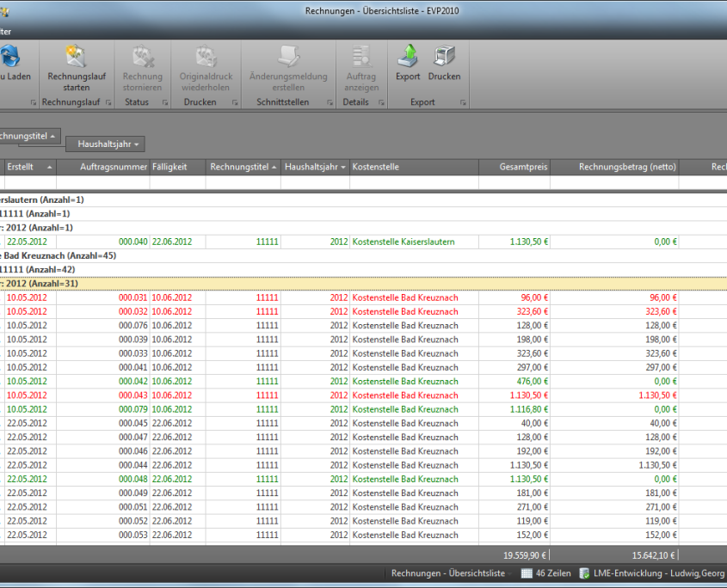Sort by the Kostenstelle column header

click(414, 167)
